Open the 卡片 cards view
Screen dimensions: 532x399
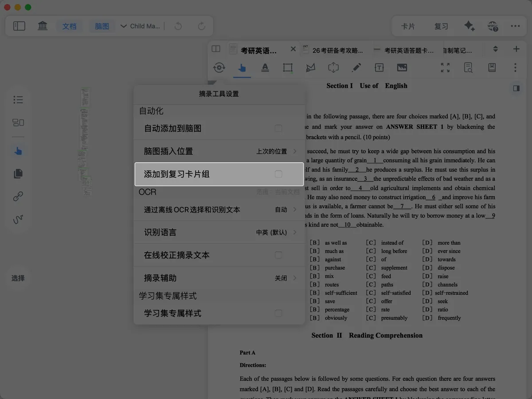[408, 26]
